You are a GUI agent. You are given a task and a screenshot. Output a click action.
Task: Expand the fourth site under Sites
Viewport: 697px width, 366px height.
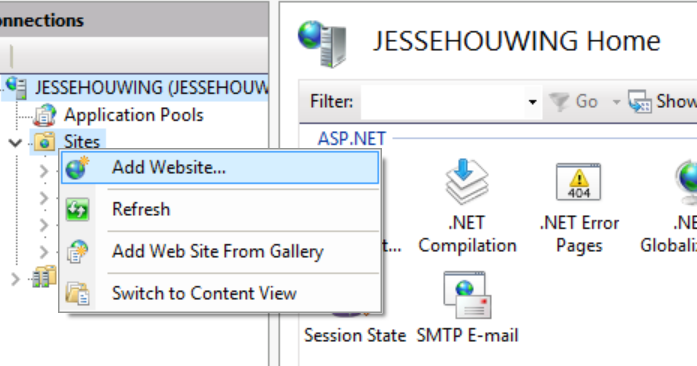click(x=44, y=252)
